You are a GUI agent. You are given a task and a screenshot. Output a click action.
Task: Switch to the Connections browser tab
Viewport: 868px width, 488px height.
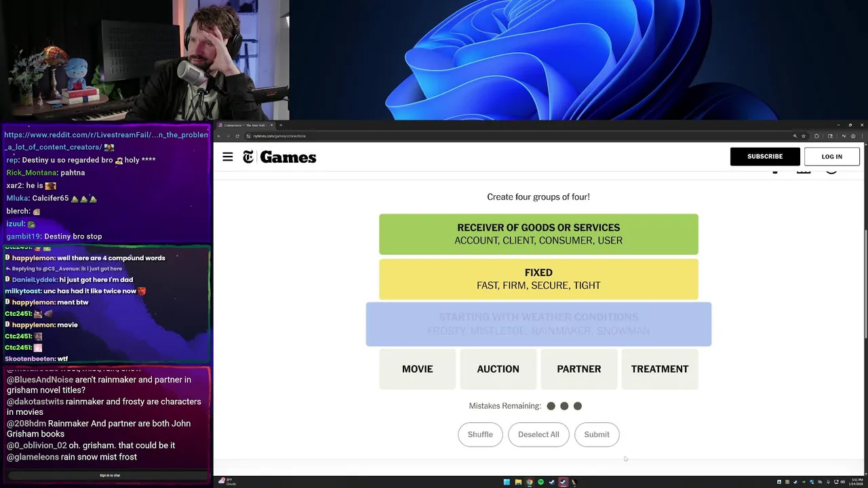click(244, 125)
